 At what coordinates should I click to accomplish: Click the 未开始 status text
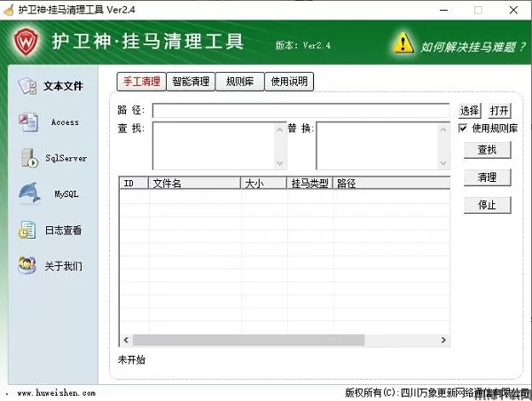[x=131, y=359]
